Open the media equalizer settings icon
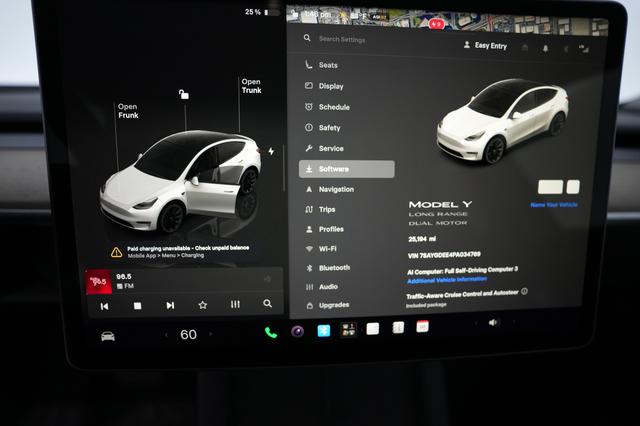The height and width of the screenshot is (426, 640). (235, 304)
